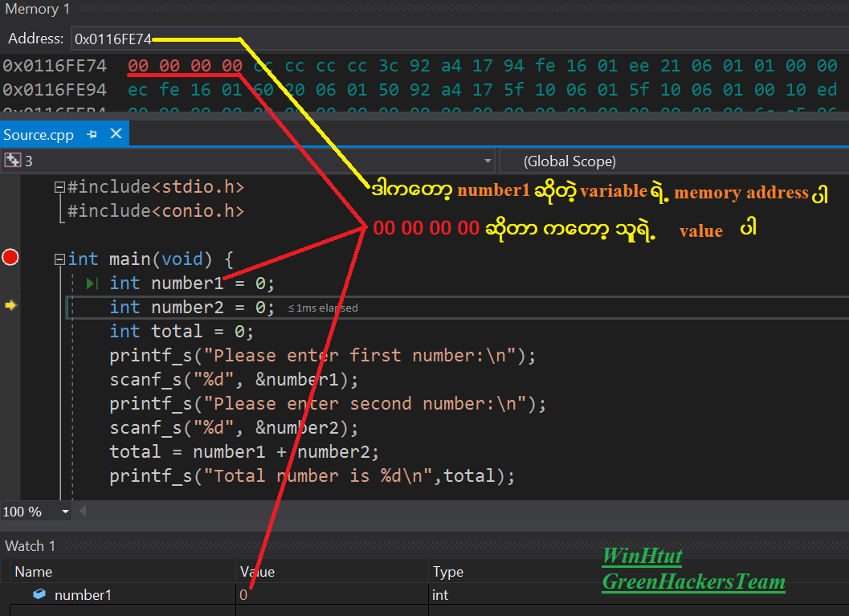Select the Watch 1 panel header
Screen dimensions: 849x616
pos(30,545)
